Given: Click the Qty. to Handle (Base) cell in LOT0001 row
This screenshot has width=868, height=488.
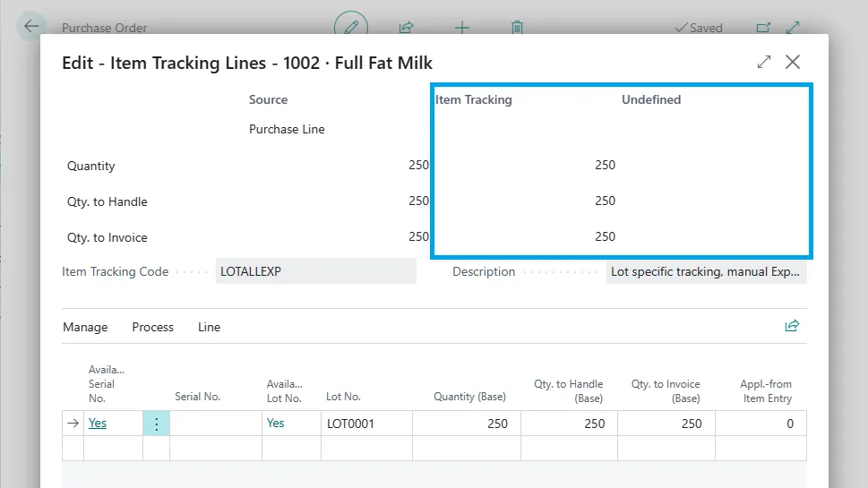Looking at the screenshot, I should click(569, 424).
